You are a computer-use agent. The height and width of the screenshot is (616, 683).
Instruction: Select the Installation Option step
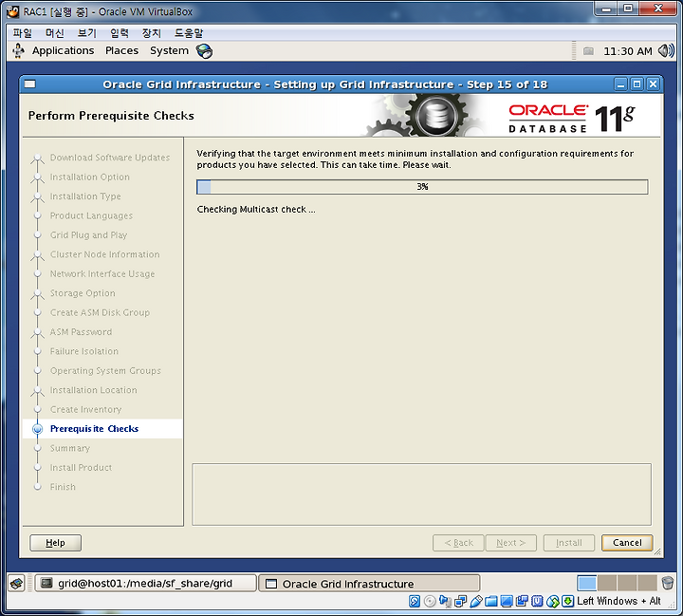point(90,177)
